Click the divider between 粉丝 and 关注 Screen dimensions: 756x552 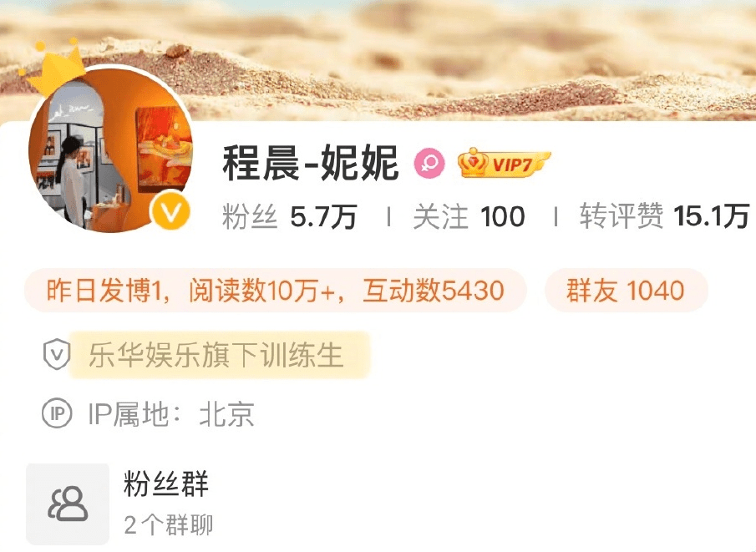(x=388, y=216)
